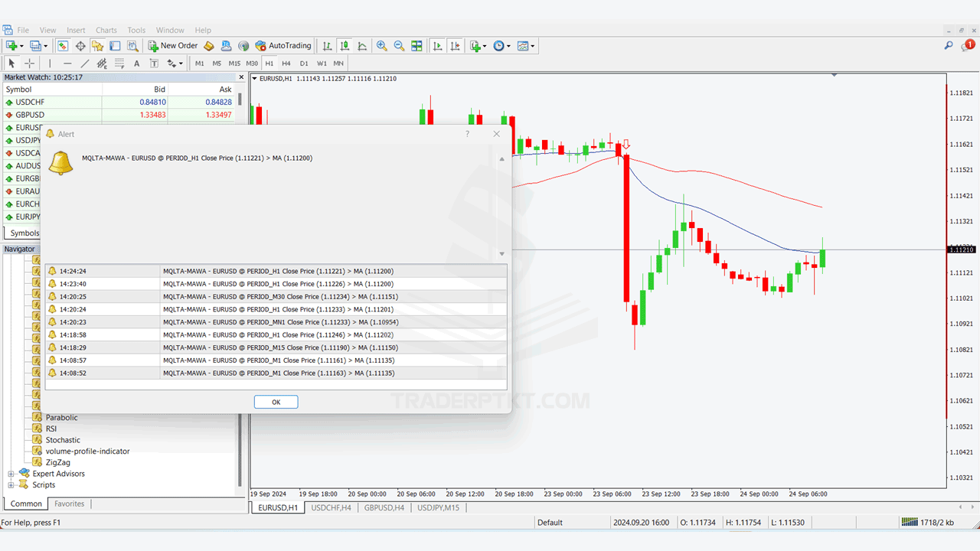Select the crosshair tool

[x=29, y=64]
